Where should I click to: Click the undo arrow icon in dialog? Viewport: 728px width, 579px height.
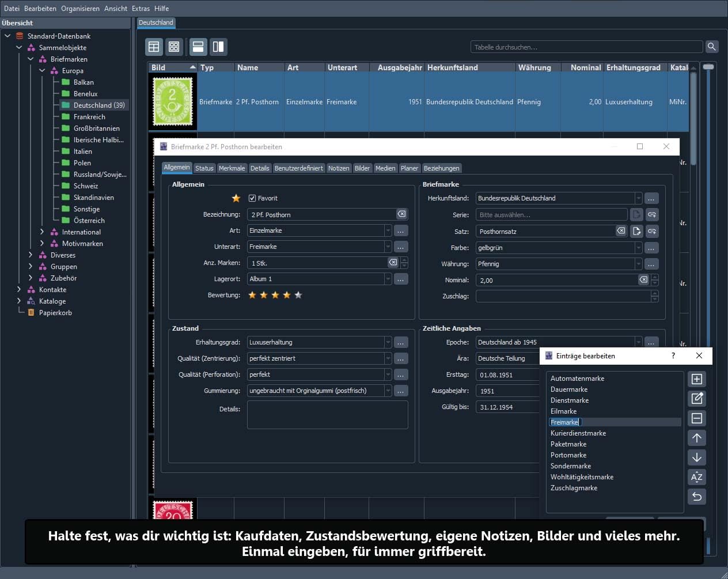coord(697,497)
